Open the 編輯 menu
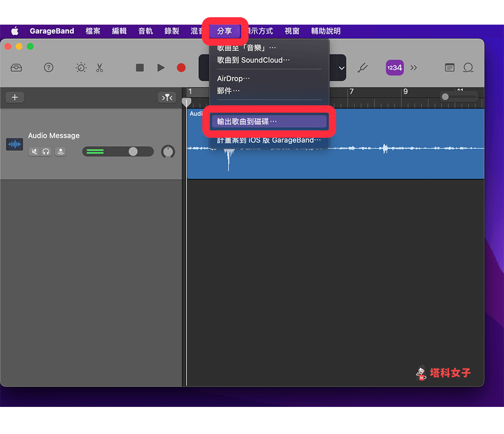The image size is (504, 434). coord(119,31)
